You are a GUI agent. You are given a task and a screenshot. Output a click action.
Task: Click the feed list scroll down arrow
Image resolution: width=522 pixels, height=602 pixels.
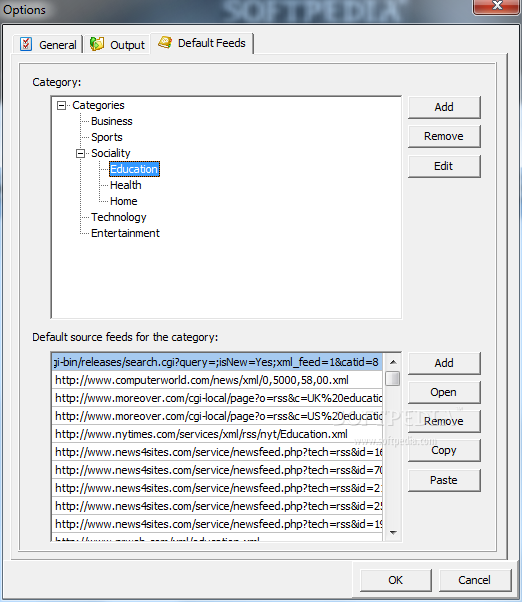click(393, 532)
